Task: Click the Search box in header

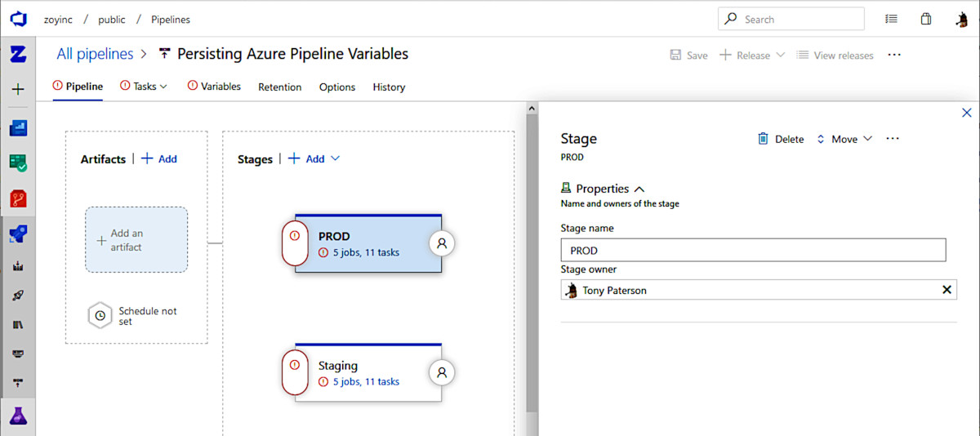Action: pos(791,19)
